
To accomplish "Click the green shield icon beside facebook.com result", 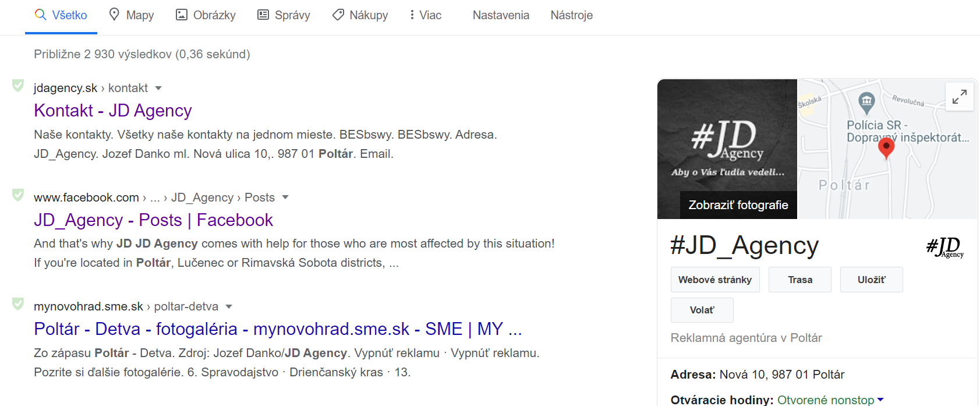I will click(18, 195).
